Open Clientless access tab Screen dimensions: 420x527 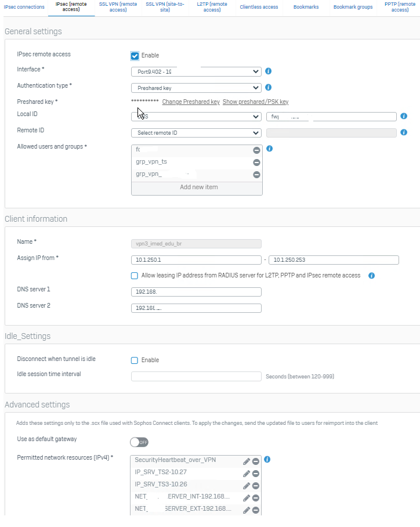coord(259,7)
